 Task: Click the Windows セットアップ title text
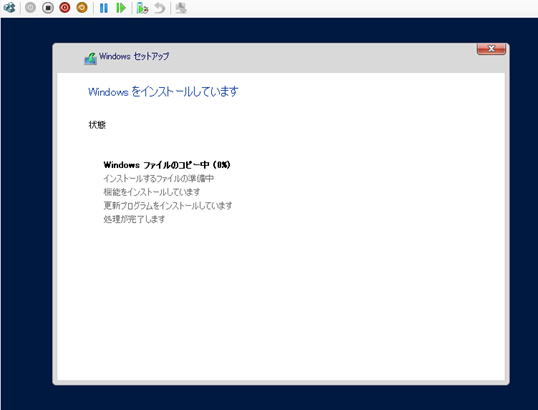point(134,56)
